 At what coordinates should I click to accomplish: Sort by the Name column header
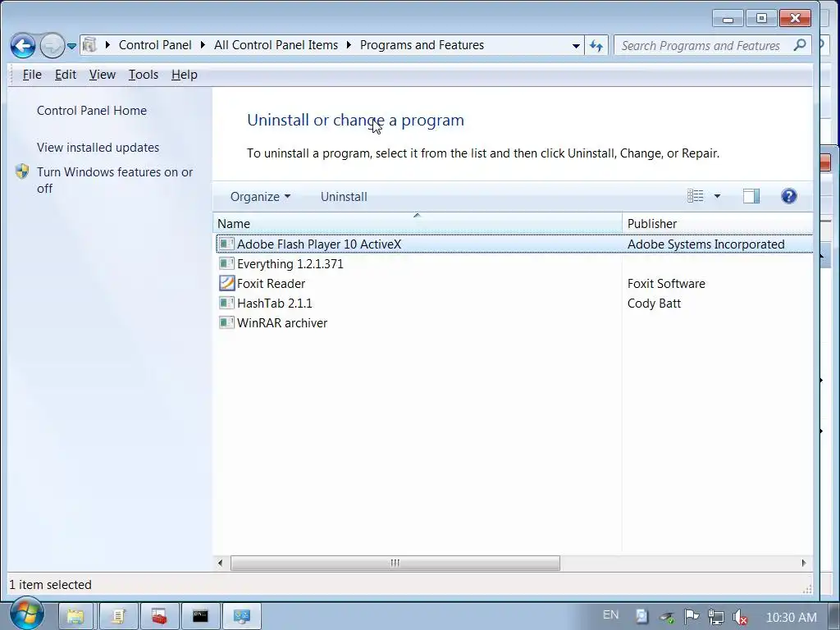(418, 223)
